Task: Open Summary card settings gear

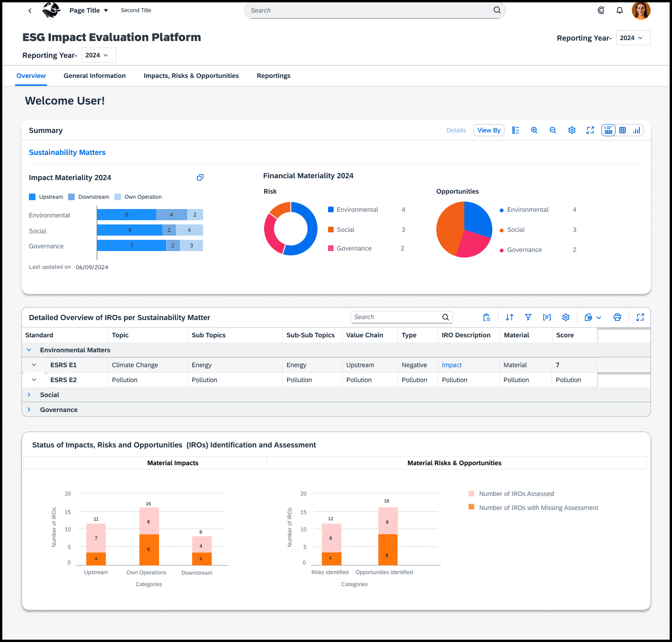Action: pos(572,131)
